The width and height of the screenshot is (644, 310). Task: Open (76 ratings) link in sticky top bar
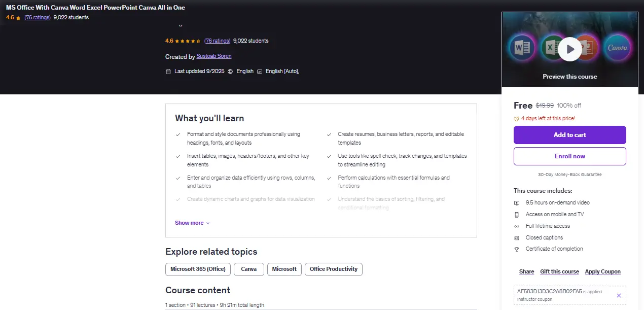pos(38,17)
